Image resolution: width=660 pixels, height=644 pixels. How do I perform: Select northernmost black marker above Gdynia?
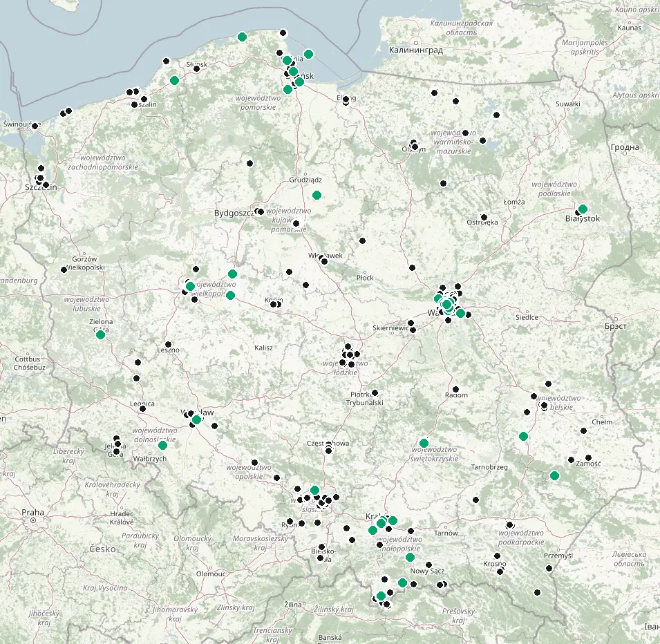[283, 33]
